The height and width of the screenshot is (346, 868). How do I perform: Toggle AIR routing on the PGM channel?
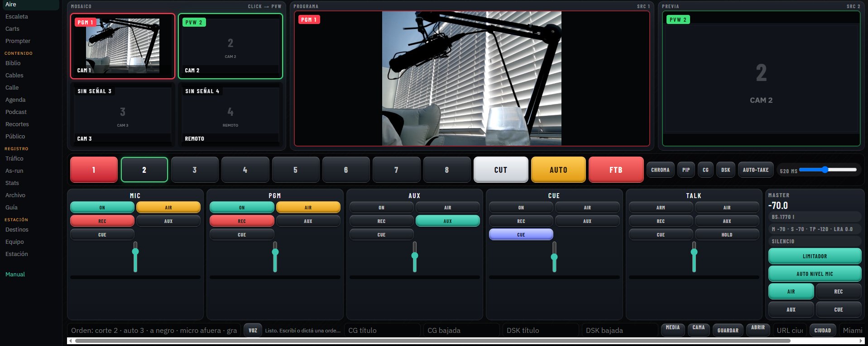click(x=308, y=207)
